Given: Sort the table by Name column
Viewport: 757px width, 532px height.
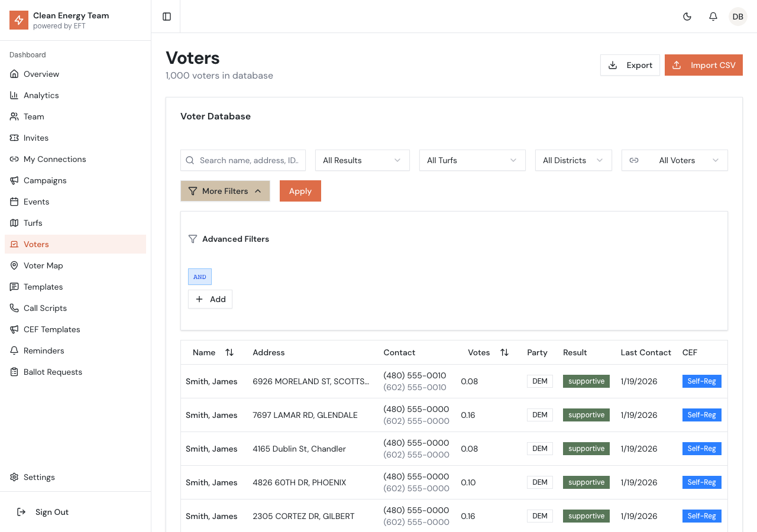Looking at the screenshot, I should [229, 352].
